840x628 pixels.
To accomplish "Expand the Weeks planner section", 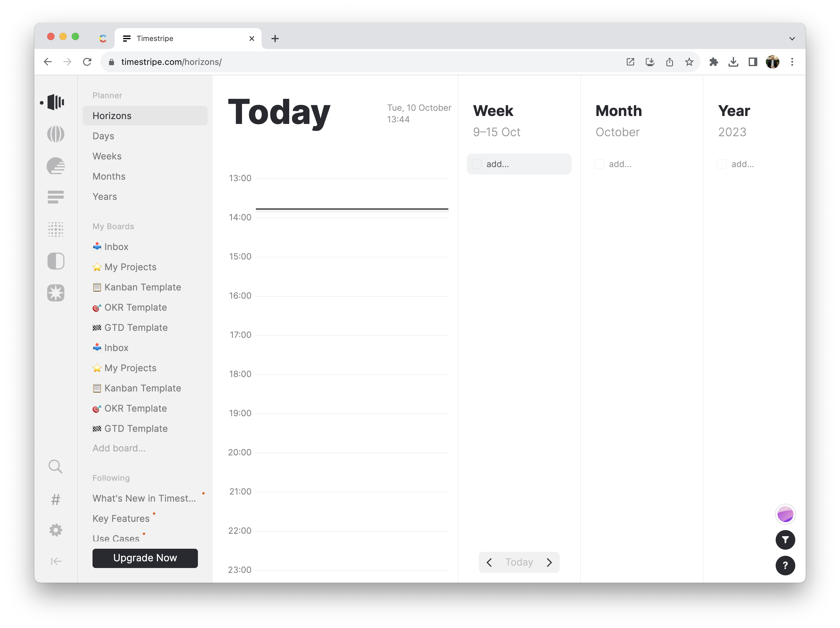I will [x=107, y=156].
